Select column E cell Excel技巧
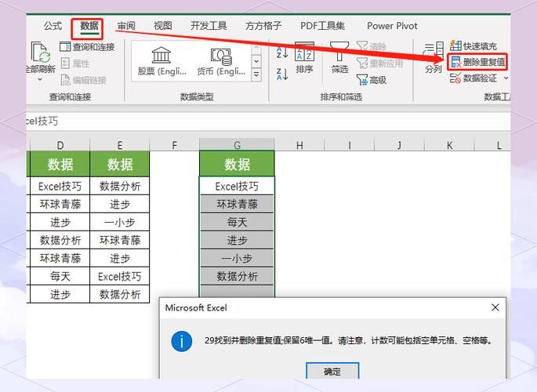The image size is (537, 392). (x=119, y=276)
